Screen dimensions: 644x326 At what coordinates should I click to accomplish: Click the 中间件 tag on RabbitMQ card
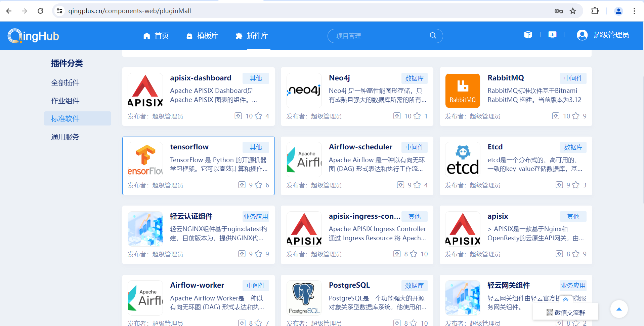tap(573, 78)
